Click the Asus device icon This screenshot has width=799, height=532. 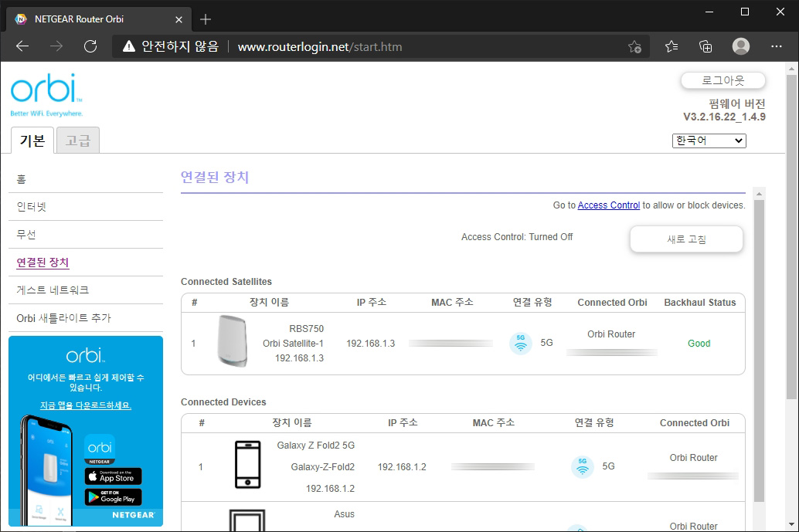[x=247, y=520]
